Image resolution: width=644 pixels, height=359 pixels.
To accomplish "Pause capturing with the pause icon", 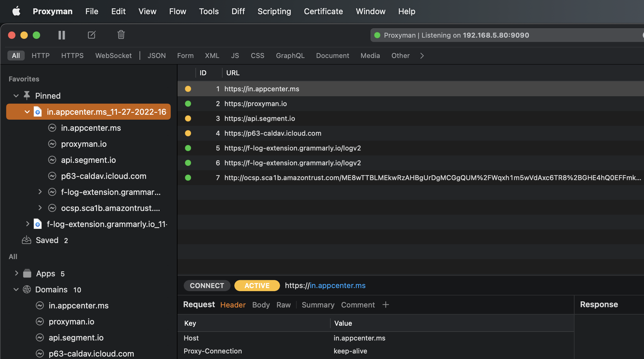I will point(62,35).
